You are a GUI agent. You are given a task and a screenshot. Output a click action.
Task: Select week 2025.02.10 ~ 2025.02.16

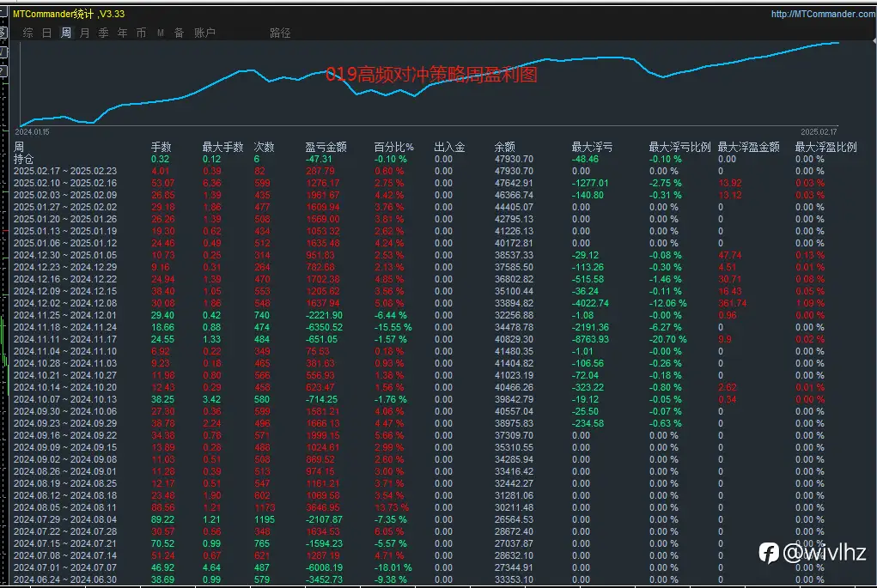point(65,184)
